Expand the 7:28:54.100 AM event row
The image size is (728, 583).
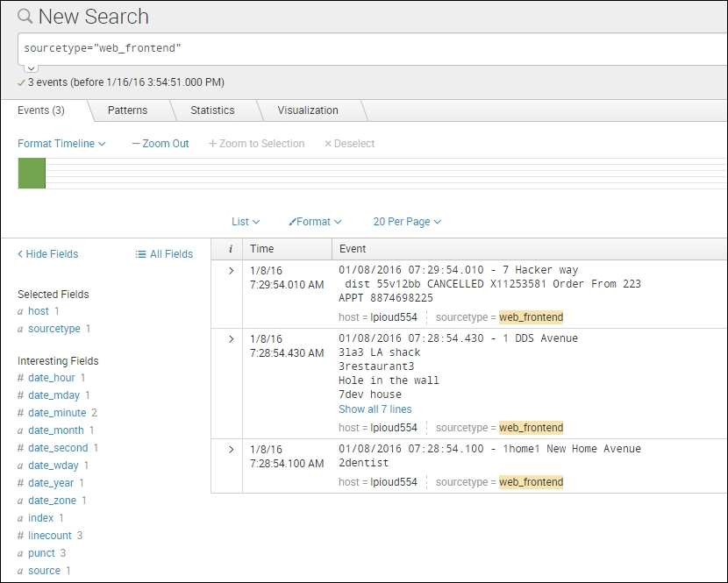click(x=232, y=450)
